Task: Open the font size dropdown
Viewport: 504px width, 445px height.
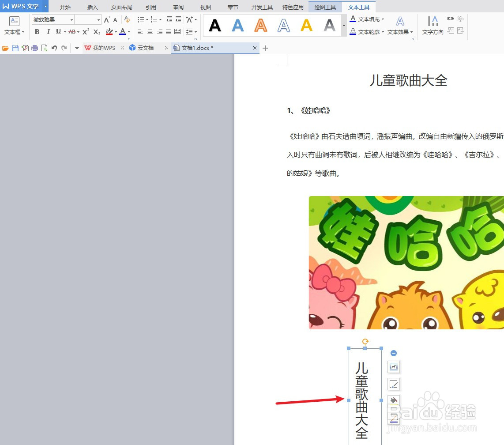Action: click(98, 20)
